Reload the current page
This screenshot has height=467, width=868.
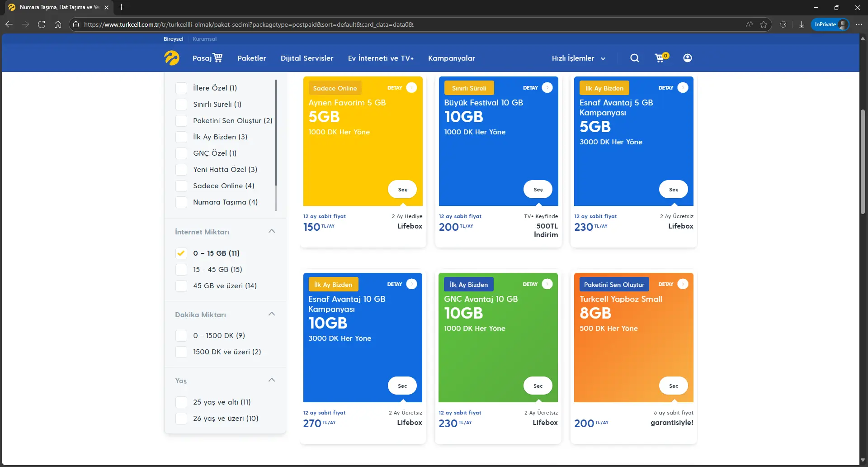tap(42, 24)
